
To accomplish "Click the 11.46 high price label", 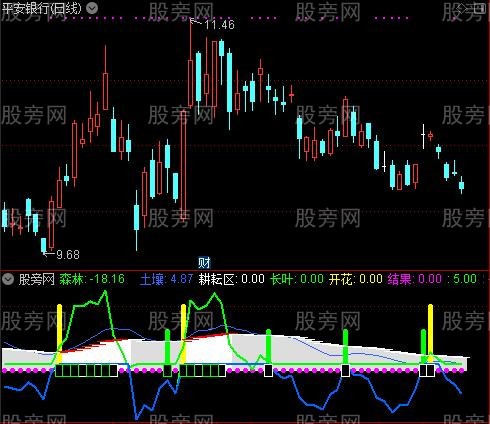I will pyautogui.click(x=219, y=24).
